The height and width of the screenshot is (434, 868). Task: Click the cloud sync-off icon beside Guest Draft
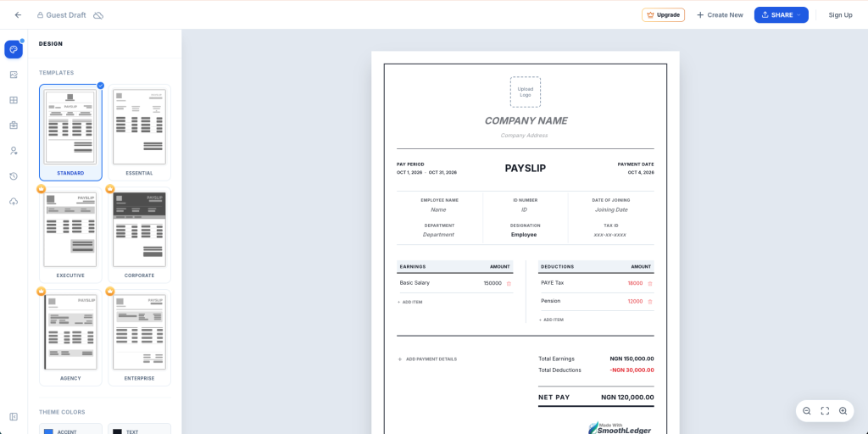pyautogui.click(x=98, y=15)
